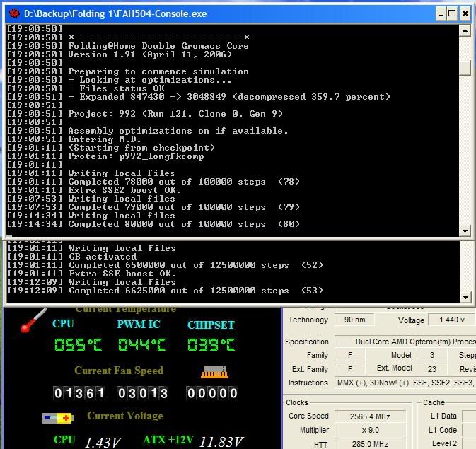Click the fan speed counter 00000
476x449 pixels.
(x=212, y=393)
